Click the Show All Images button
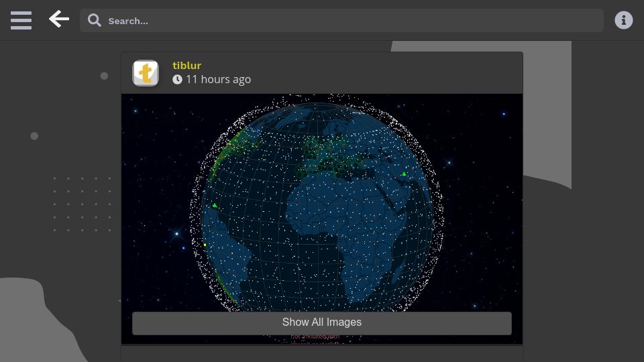The image size is (644, 362). click(x=321, y=323)
